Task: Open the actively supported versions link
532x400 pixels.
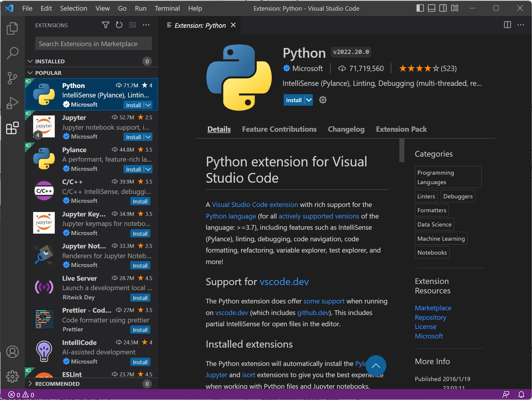Action: coord(319,216)
